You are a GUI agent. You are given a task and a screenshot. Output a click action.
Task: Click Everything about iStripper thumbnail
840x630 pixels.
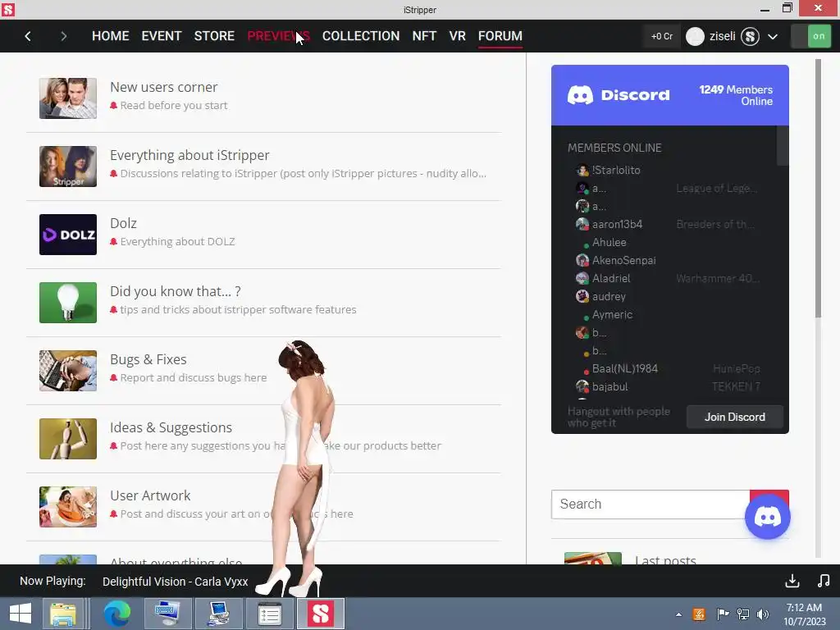pos(68,167)
